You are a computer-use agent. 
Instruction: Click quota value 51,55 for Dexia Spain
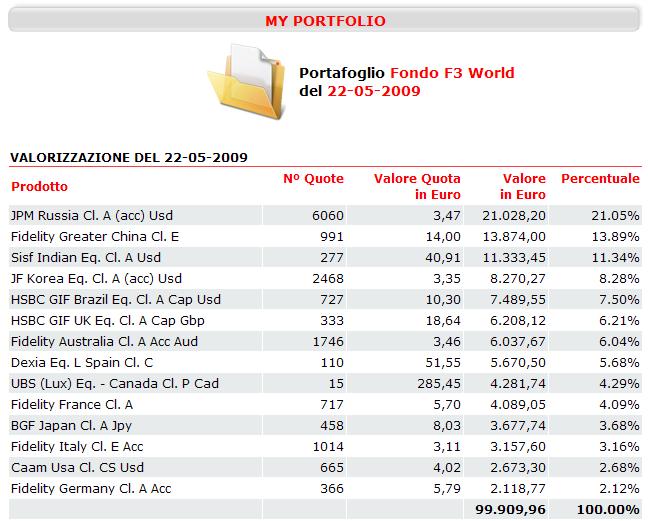click(x=443, y=363)
